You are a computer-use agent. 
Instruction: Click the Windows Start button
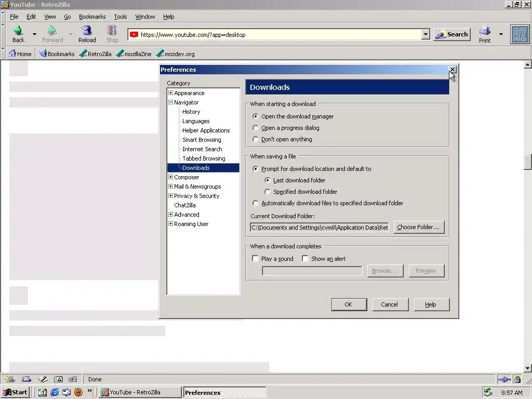(x=15, y=392)
